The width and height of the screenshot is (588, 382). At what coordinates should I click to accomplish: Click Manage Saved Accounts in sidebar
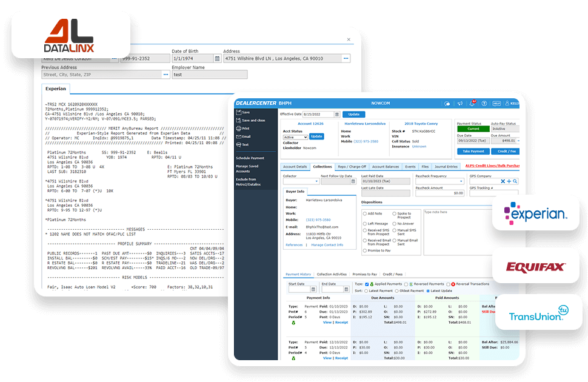click(x=247, y=169)
